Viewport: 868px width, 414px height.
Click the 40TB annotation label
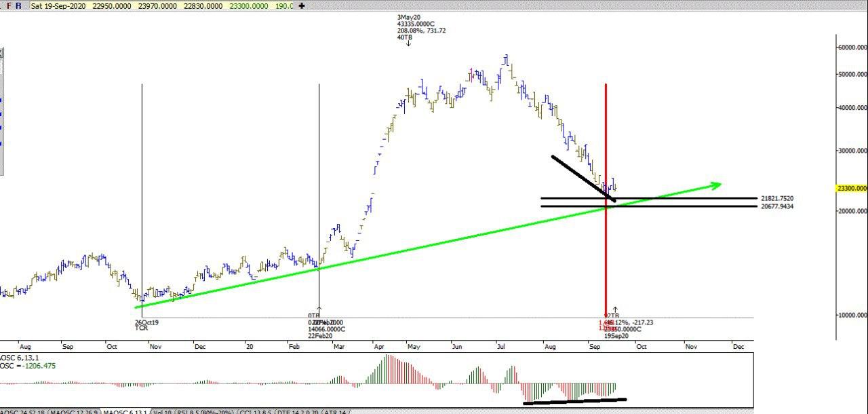405,37
